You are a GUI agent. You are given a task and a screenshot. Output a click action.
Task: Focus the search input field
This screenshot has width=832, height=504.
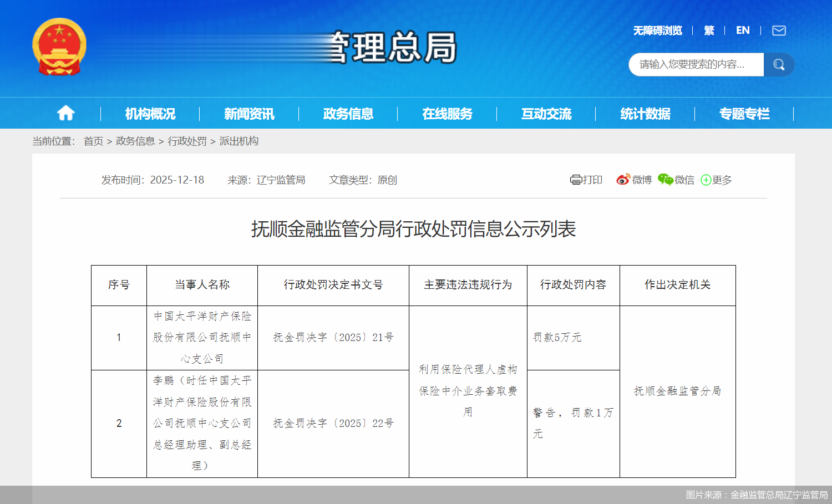[696, 65]
